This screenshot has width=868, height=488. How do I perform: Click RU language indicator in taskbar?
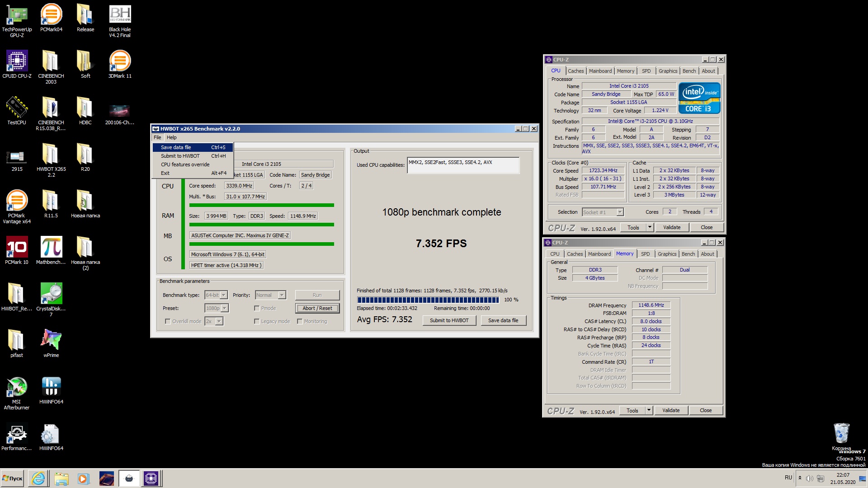[788, 478]
